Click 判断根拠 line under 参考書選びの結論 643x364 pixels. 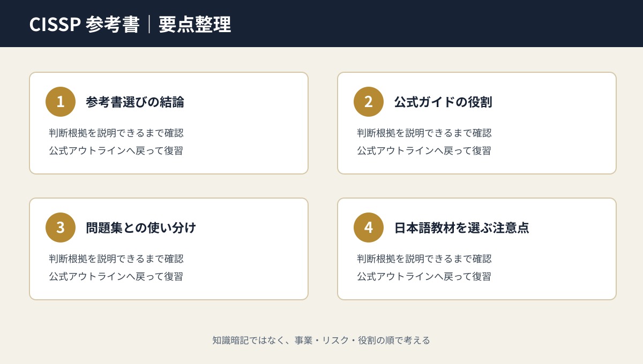[x=116, y=133]
